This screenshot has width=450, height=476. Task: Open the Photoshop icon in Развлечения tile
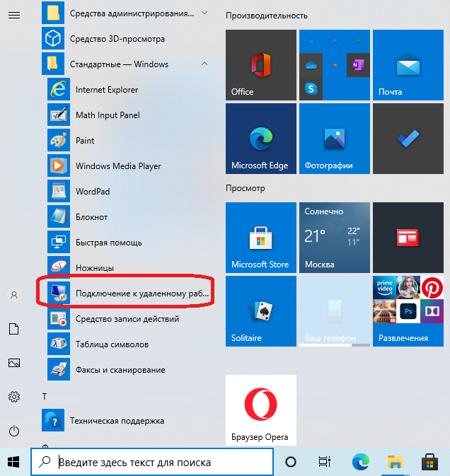click(x=408, y=311)
